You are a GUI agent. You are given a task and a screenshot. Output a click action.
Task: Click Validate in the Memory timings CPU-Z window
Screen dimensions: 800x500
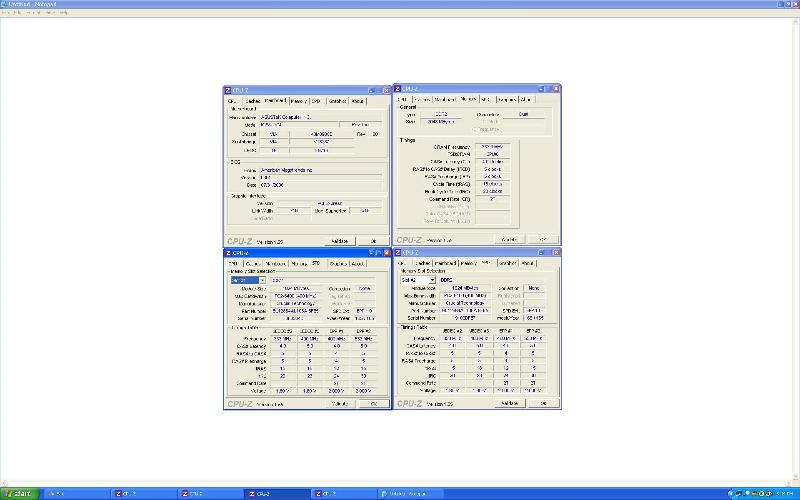point(509,239)
